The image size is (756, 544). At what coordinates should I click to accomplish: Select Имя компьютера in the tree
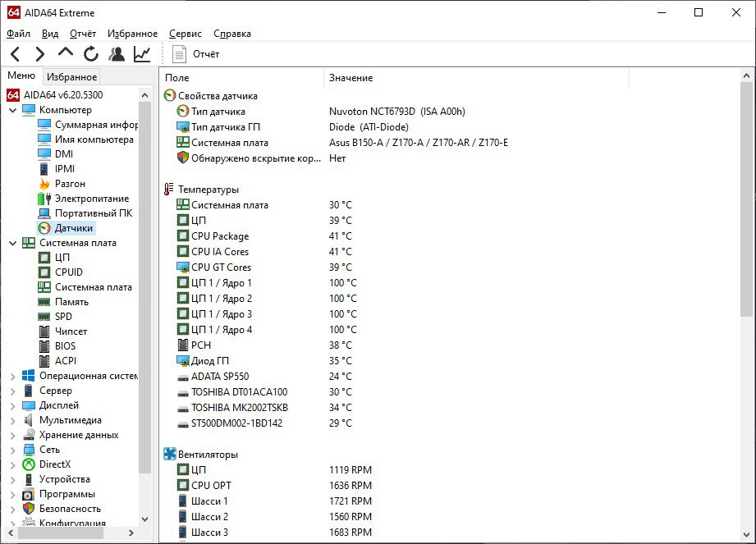pyautogui.click(x=94, y=139)
